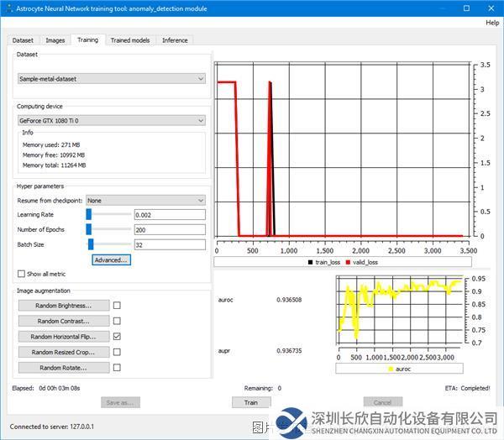The height and width of the screenshot is (440, 504).
Task: Open the Sample-metal-dataset dropdown
Action: (112, 78)
